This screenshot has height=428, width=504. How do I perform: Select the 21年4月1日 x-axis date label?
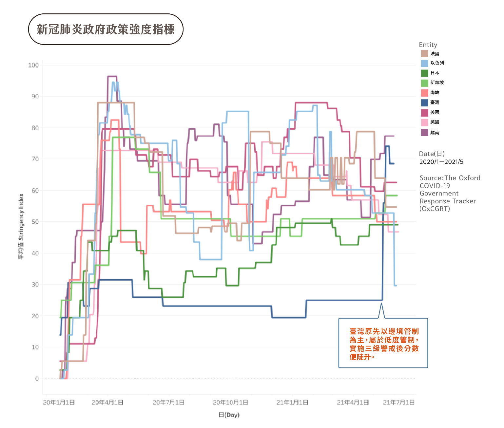click(x=353, y=402)
